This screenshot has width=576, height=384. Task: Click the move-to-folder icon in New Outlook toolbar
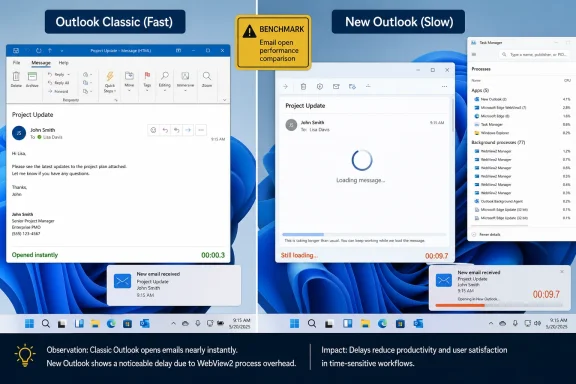tap(352, 87)
